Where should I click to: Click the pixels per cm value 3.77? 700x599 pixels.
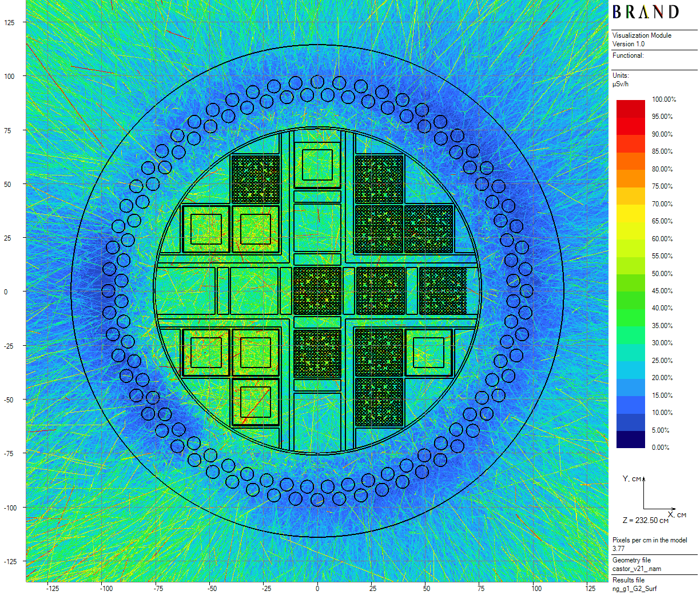pos(618,549)
